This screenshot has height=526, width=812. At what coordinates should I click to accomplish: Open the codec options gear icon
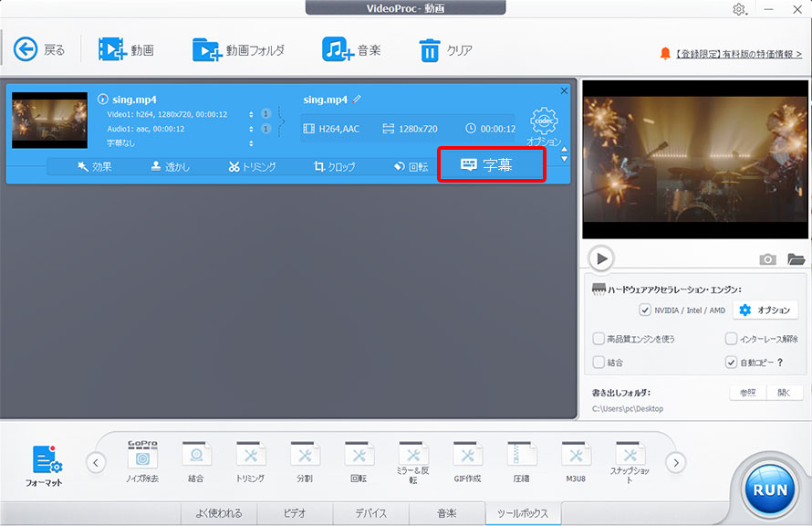pos(544,121)
